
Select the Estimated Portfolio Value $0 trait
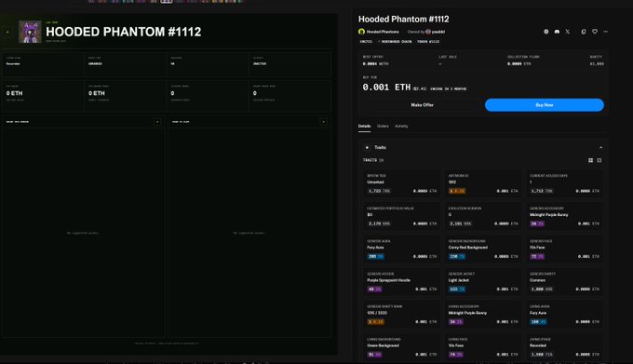402,216
